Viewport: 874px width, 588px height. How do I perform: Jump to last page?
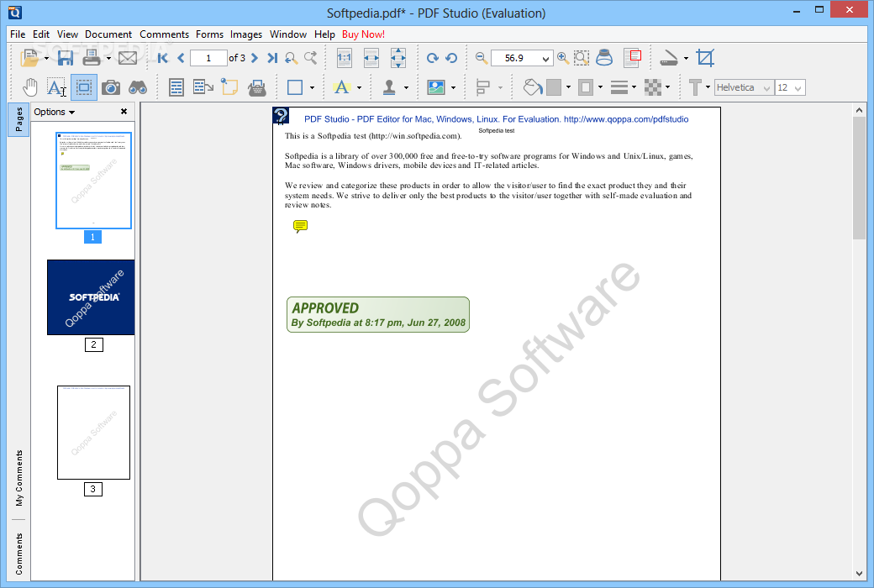(272, 58)
